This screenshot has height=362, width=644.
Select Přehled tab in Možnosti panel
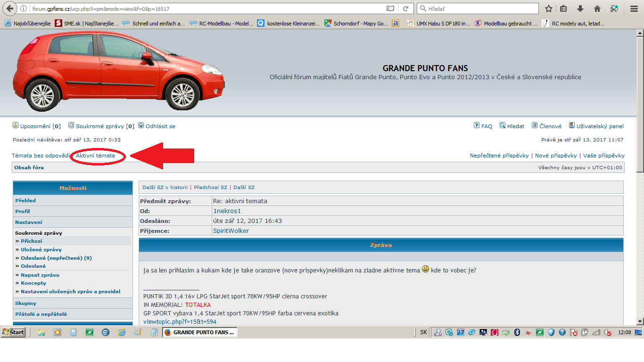(73, 200)
